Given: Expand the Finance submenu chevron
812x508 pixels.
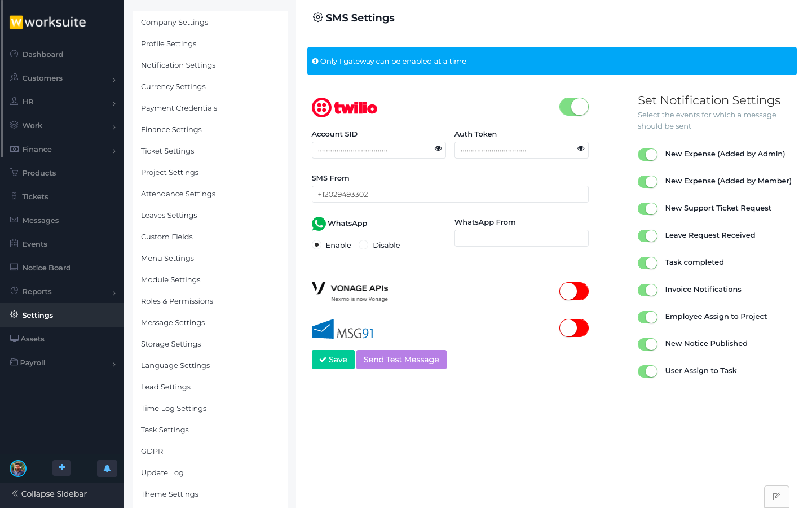Looking at the screenshot, I should point(114,151).
